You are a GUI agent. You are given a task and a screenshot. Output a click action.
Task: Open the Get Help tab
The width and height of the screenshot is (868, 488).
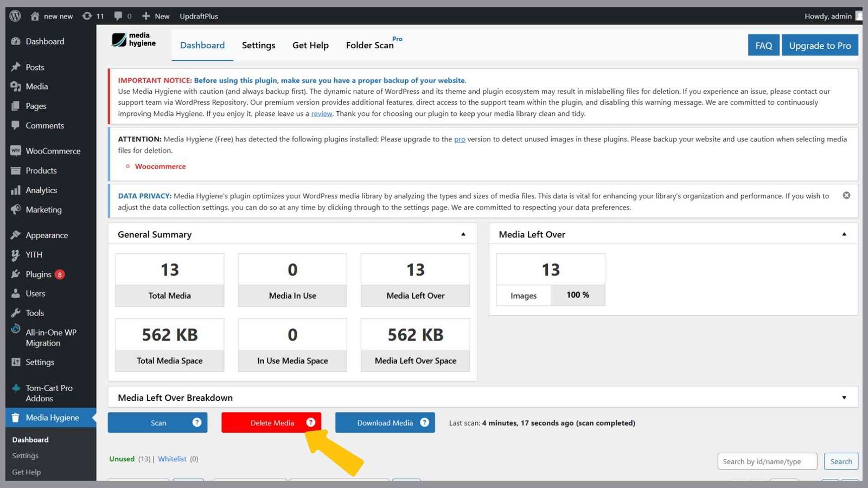310,45
